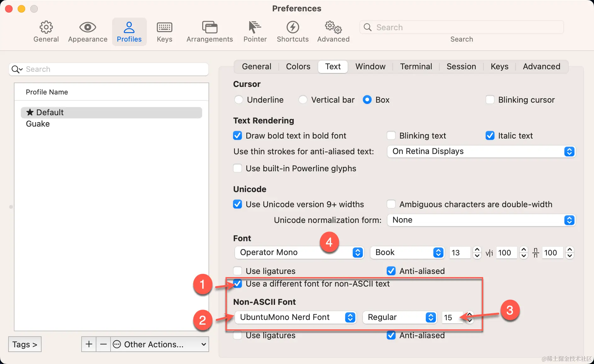Open the Other Actions menu
The width and height of the screenshot is (594, 364).
tap(160, 344)
